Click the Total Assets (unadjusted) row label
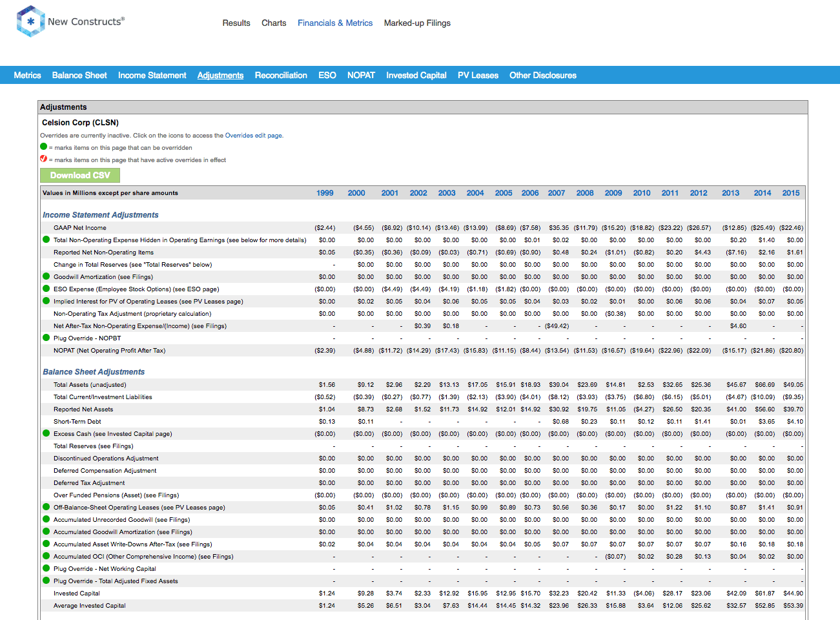 click(x=90, y=385)
